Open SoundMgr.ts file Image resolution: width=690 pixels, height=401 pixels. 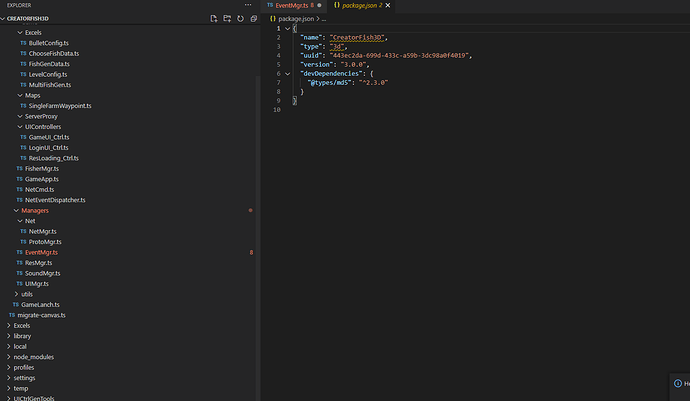click(43, 273)
